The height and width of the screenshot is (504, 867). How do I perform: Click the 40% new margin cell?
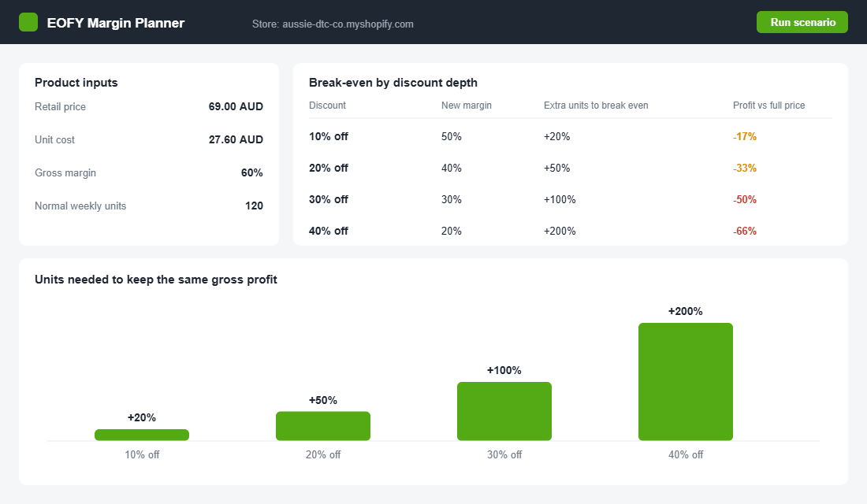(x=451, y=168)
